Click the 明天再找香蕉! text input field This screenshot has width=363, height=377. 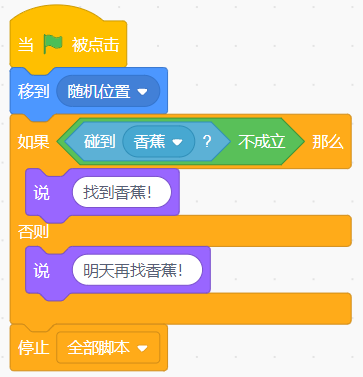click(137, 270)
